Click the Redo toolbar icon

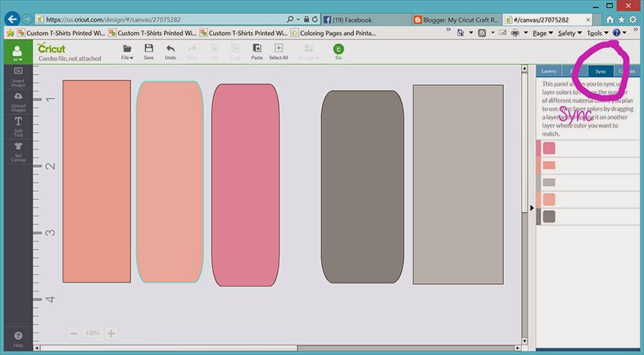point(192,51)
